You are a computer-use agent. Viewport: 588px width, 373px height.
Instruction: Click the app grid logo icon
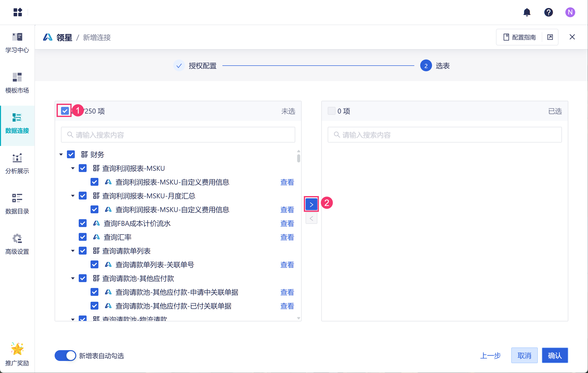pyautogui.click(x=18, y=12)
